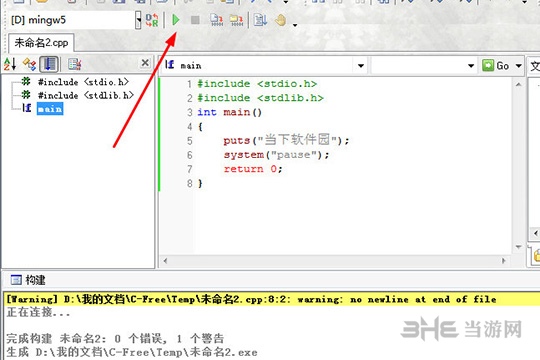Click code line #include <stdio.h> in editor

[257, 84]
